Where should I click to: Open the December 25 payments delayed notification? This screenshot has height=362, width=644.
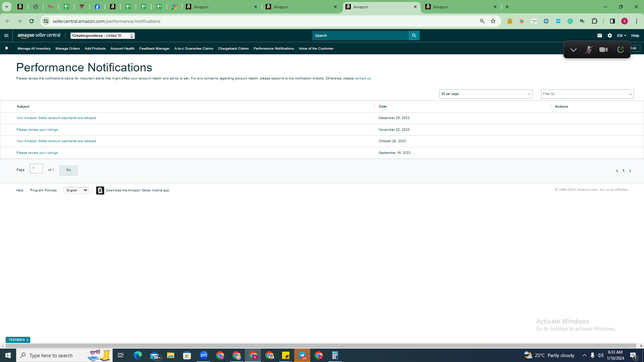[56, 118]
